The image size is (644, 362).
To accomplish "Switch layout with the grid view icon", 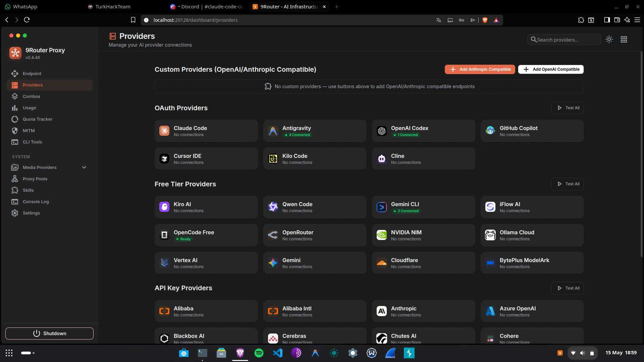I will pos(624,40).
